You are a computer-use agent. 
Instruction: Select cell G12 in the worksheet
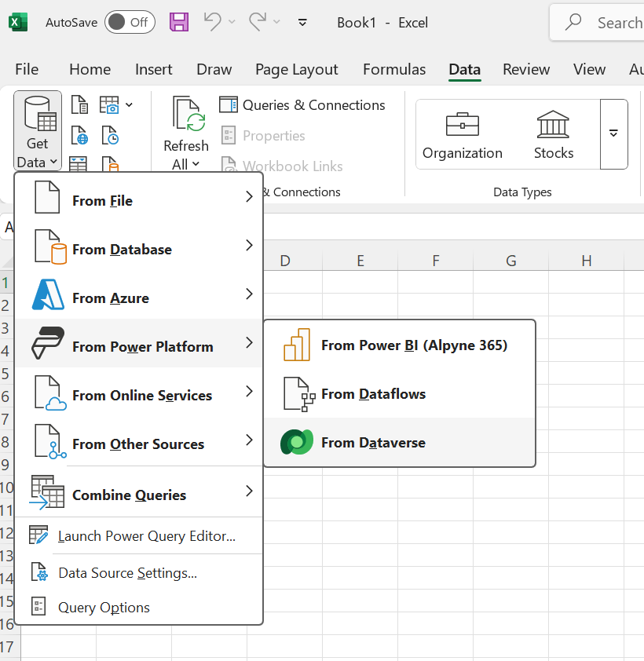click(510, 532)
